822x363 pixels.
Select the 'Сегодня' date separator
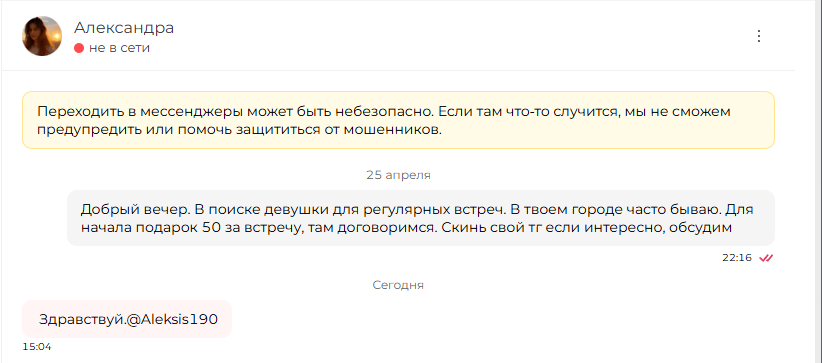pos(398,285)
